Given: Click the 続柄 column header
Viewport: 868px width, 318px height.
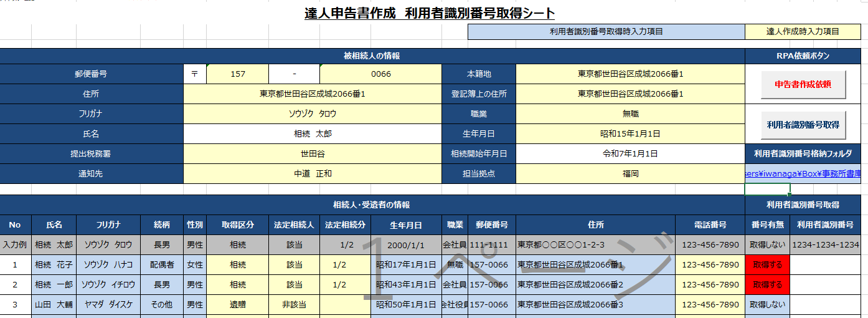Looking at the screenshot, I should tap(162, 224).
